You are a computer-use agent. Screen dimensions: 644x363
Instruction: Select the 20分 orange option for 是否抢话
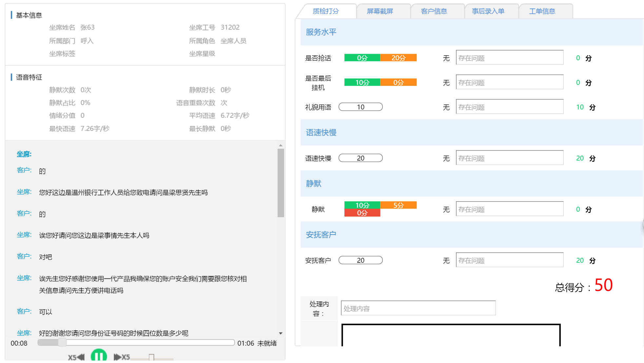(398, 58)
